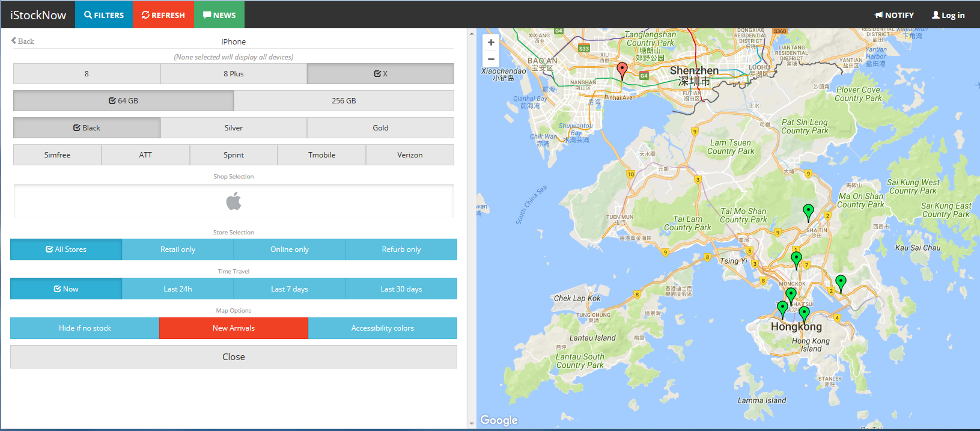Uncheck the 64 GB storage option
This screenshot has height=431, width=980.
pyautogui.click(x=123, y=101)
